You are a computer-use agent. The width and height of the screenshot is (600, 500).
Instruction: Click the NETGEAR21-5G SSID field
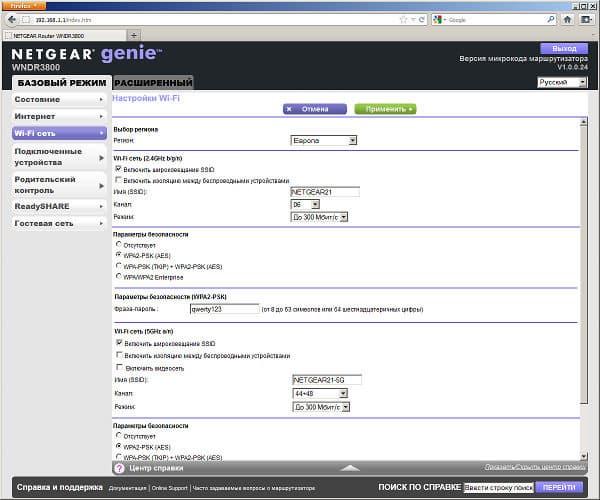327,380
